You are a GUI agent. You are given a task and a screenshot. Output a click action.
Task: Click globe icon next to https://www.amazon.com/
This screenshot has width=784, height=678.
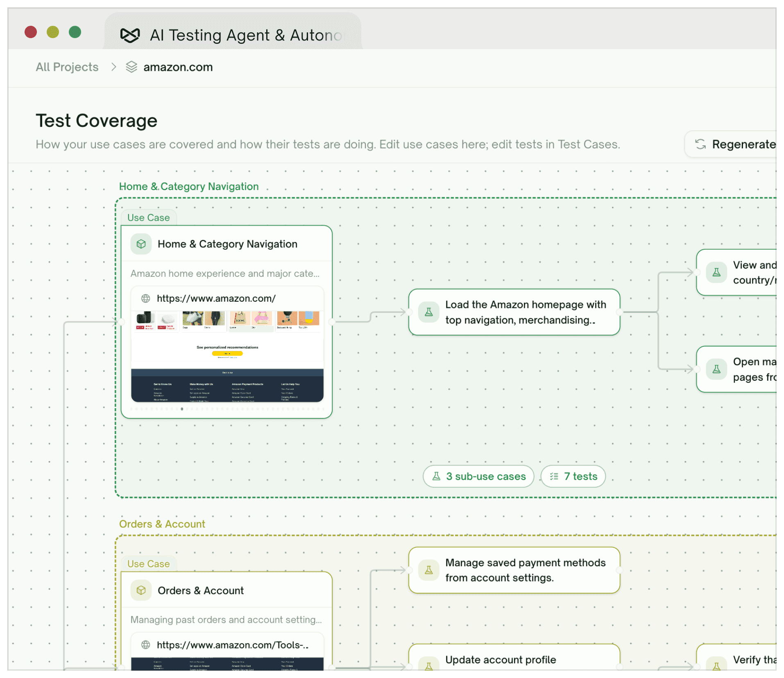(145, 298)
